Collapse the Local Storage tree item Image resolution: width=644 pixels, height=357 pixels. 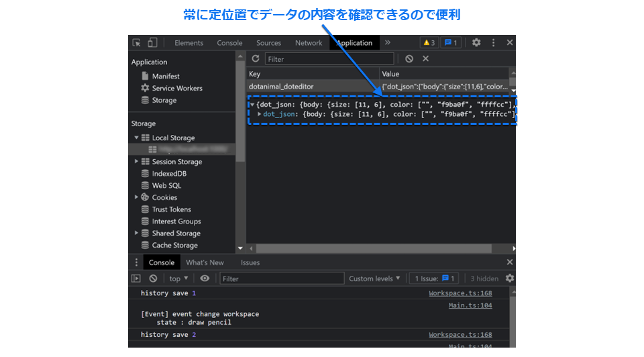click(x=137, y=138)
